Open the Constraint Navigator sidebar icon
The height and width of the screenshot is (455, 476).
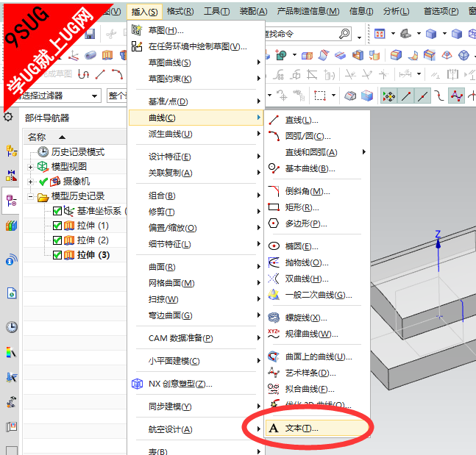[x=11, y=176]
